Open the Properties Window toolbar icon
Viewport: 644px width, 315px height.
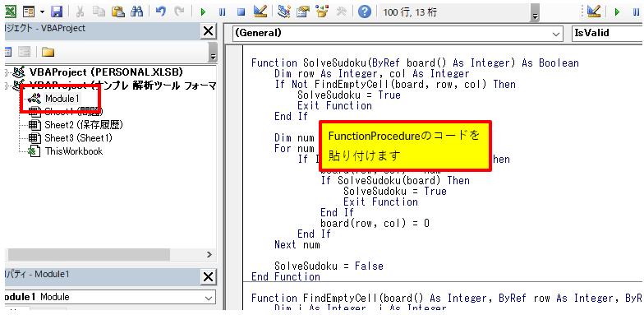[x=303, y=12]
